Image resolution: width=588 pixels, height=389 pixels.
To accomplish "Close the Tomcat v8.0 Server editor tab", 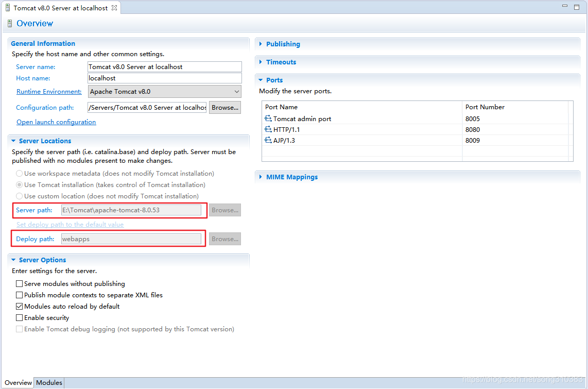I will click(x=114, y=8).
